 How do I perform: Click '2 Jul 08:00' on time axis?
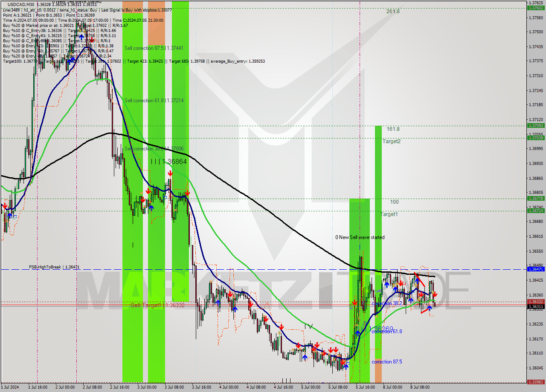tap(93, 387)
